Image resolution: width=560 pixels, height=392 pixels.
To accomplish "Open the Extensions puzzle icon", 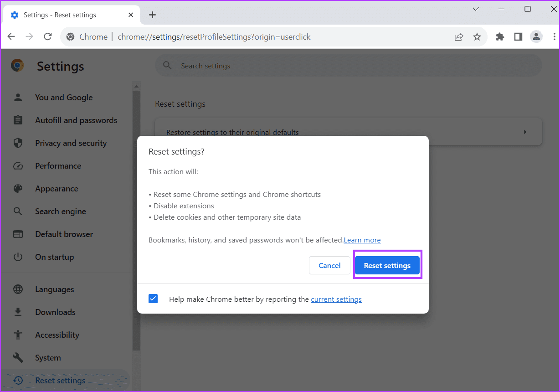I will coord(500,37).
